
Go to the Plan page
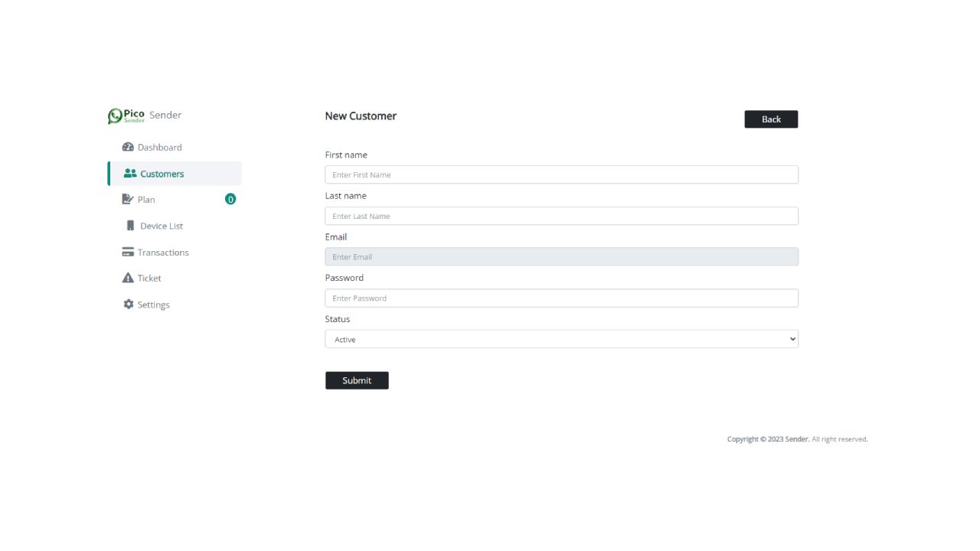pos(146,200)
